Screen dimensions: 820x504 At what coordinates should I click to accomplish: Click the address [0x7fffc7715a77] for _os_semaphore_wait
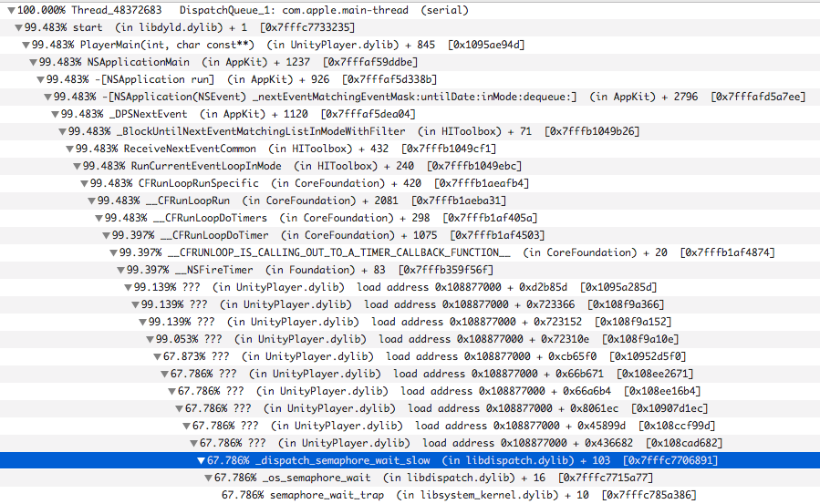tap(606, 478)
